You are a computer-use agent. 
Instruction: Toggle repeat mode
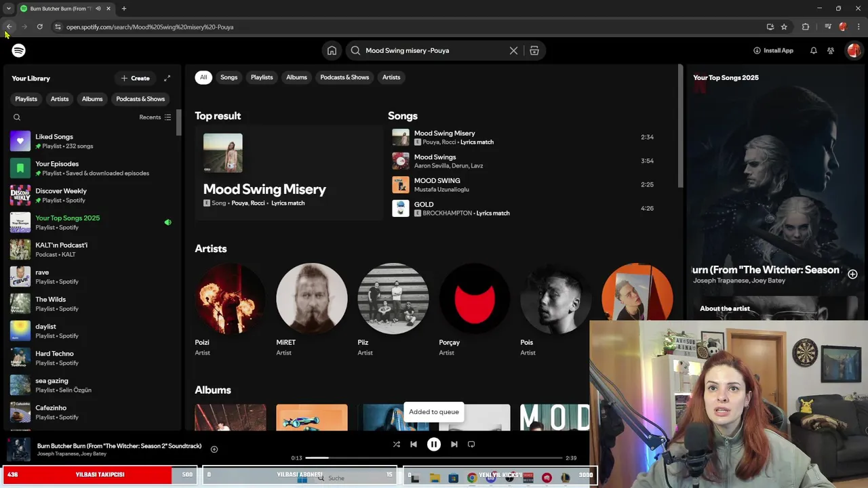[x=471, y=445]
